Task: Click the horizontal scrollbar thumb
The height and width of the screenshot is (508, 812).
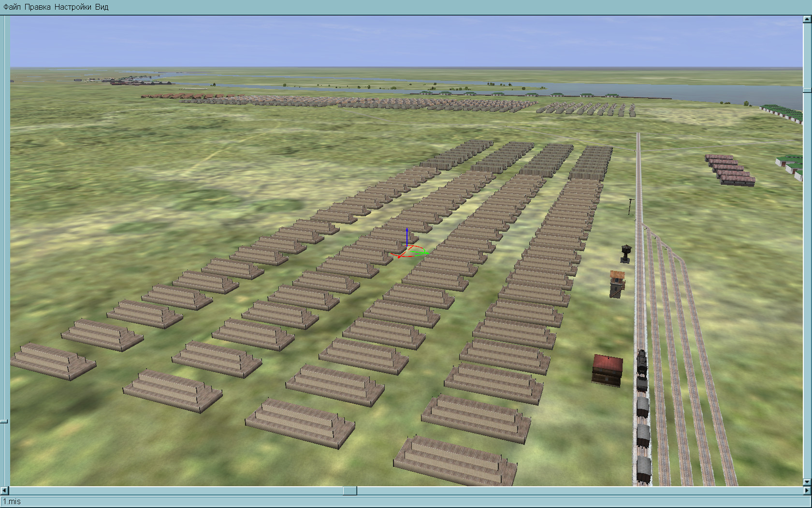Action: (x=350, y=491)
